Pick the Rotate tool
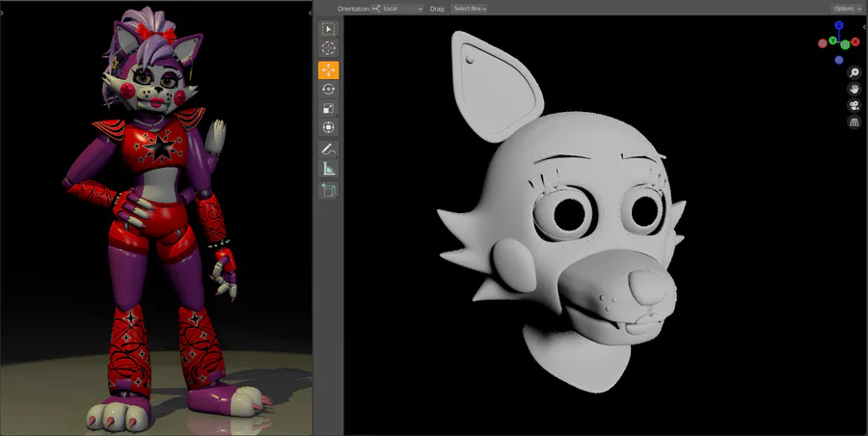Screen dimensions: 868x436 329,89
